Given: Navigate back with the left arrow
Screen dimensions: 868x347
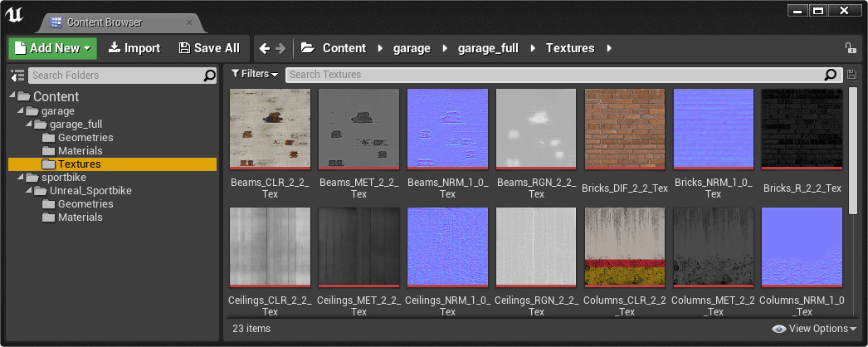Looking at the screenshot, I should (x=265, y=49).
